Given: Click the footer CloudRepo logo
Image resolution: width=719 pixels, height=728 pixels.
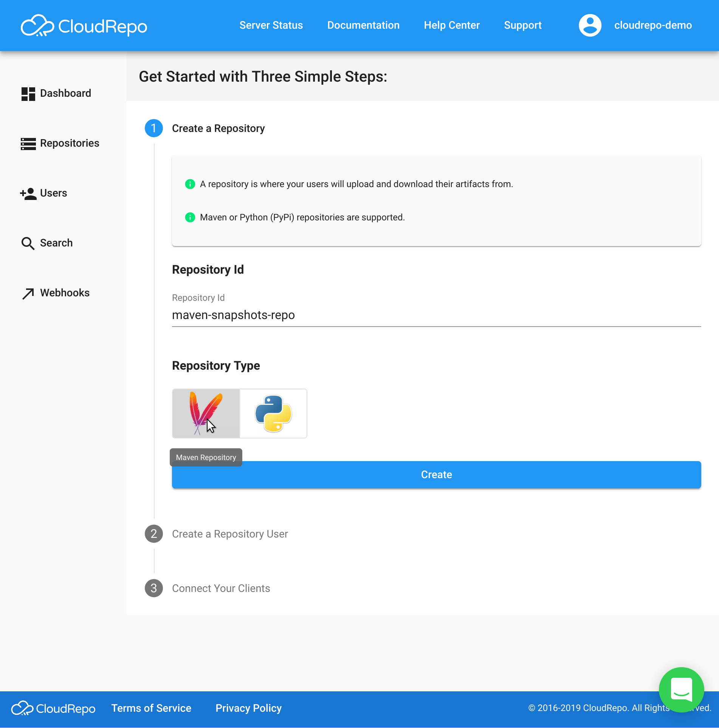Looking at the screenshot, I should click(x=53, y=708).
